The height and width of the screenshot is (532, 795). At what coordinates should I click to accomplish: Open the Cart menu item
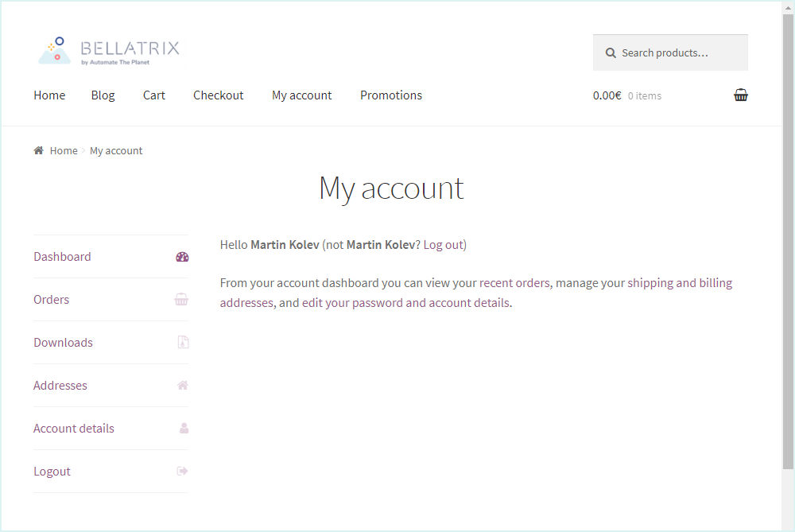pyautogui.click(x=154, y=95)
